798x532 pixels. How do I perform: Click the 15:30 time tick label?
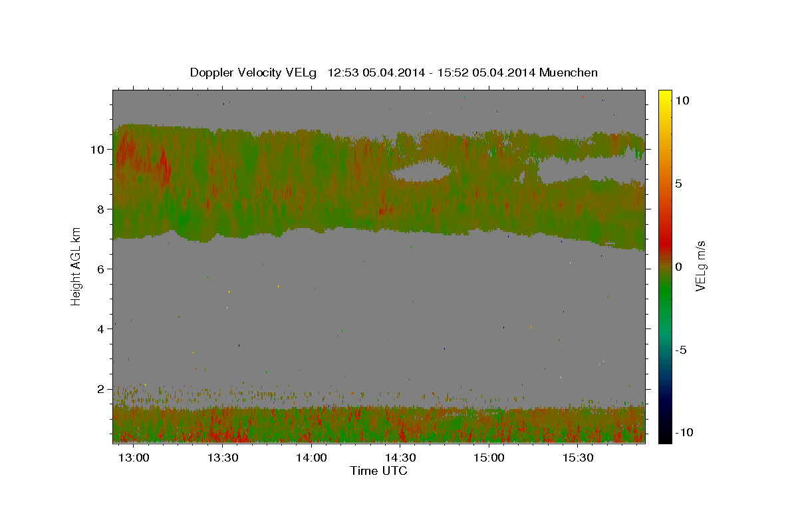(579, 458)
